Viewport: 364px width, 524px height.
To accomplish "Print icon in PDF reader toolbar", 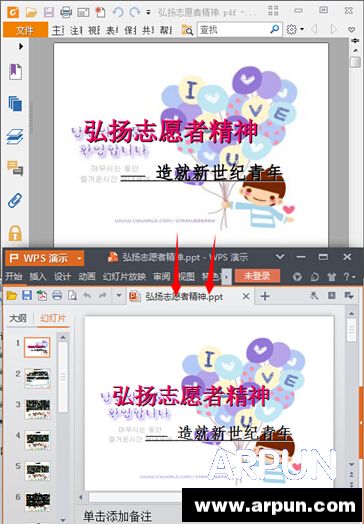I will 66,12.
